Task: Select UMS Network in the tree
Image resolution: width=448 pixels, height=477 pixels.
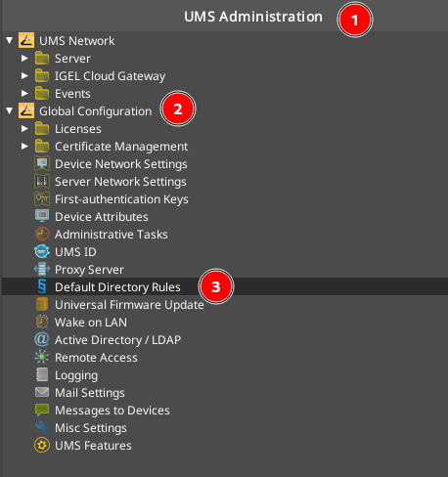Action: pyautogui.click(x=77, y=41)
